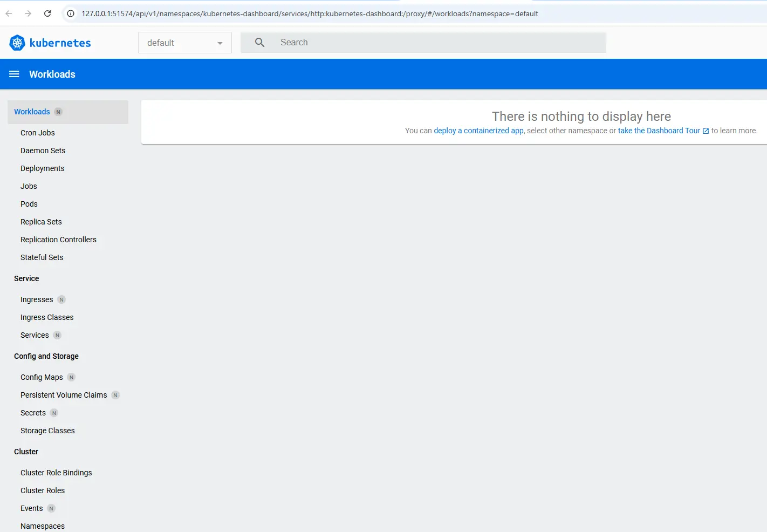
Task: Follow the 'deploy a containerized app' link
Action: pos(478,131)
